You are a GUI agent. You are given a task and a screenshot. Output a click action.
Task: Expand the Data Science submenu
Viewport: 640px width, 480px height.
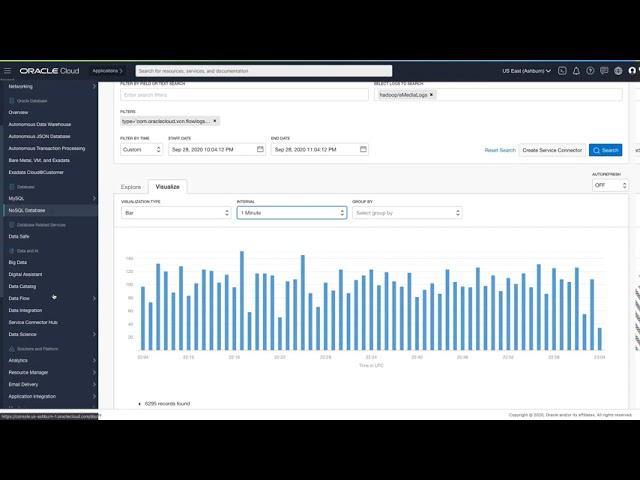click(94, 334)
